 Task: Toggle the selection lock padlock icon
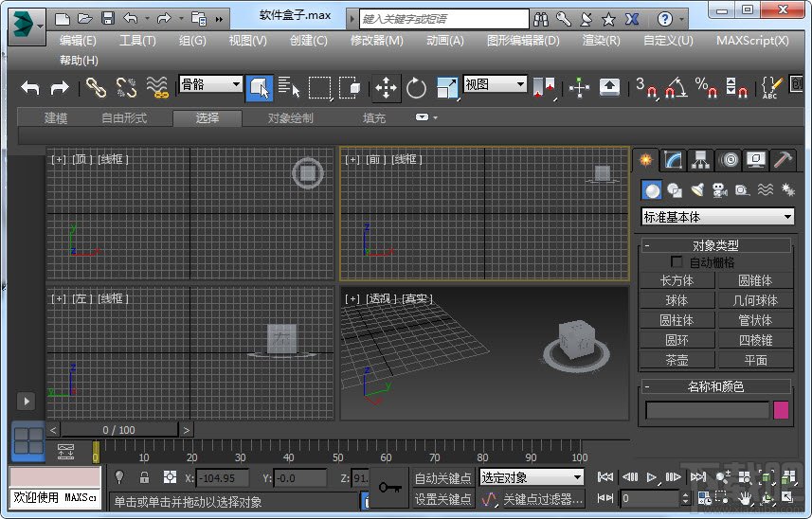point(144,478)
